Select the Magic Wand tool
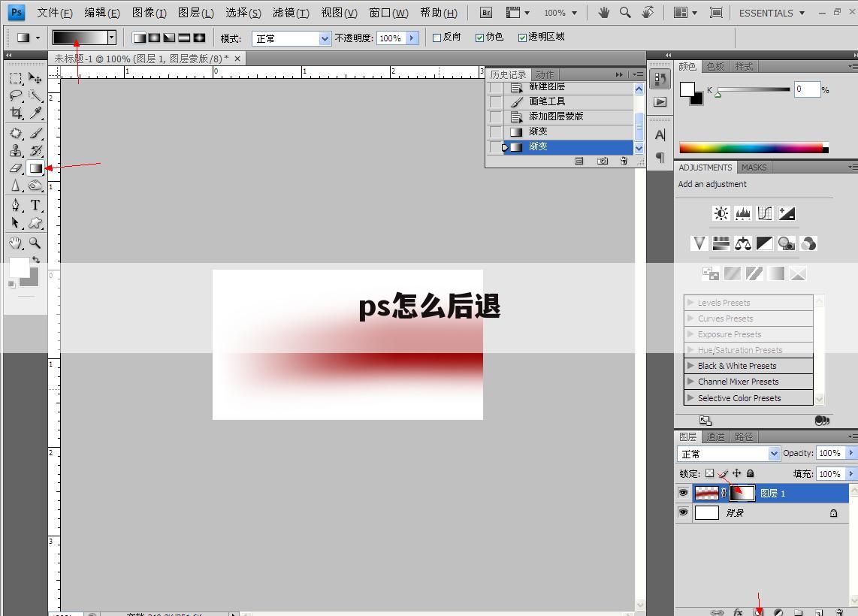The image size is (858, 616). coord(35,95)
